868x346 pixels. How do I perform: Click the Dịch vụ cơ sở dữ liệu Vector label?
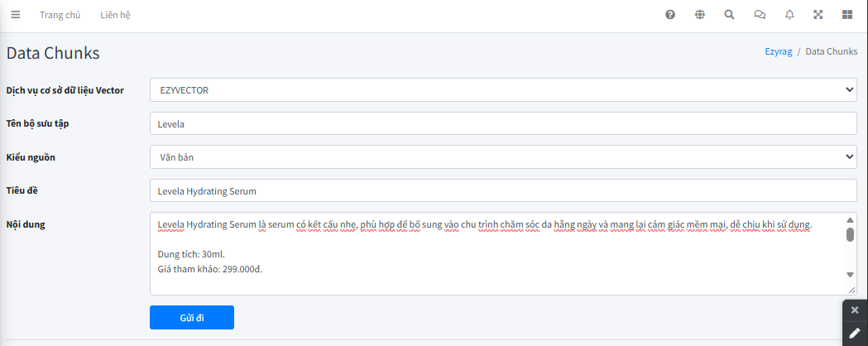click(65, 90)
